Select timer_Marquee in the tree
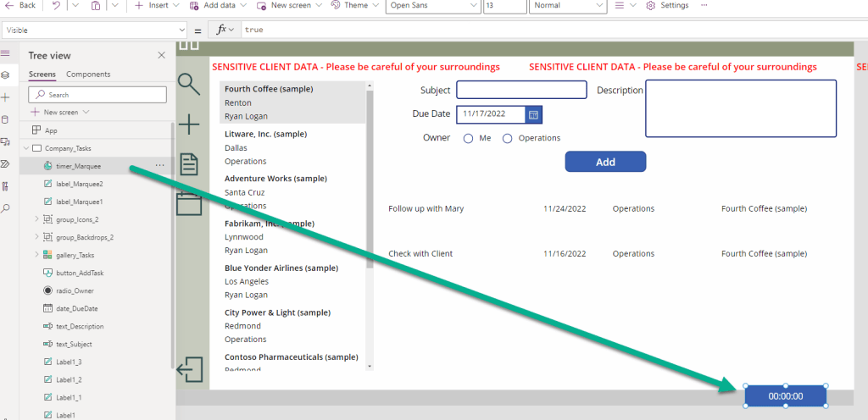Image resolution: width=868 pixels, height=420 pixels. (79, 165)
